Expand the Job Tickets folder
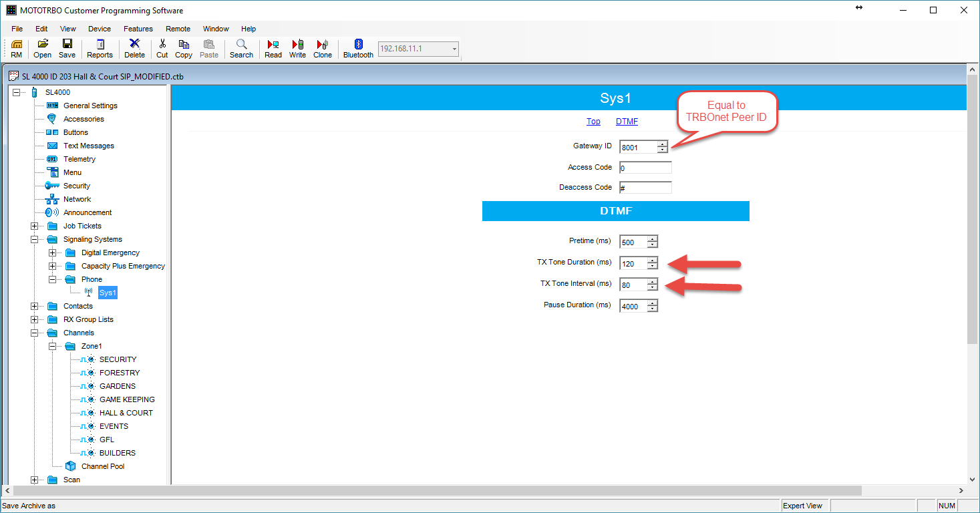 pyautogui.click(x=35, y=226)
